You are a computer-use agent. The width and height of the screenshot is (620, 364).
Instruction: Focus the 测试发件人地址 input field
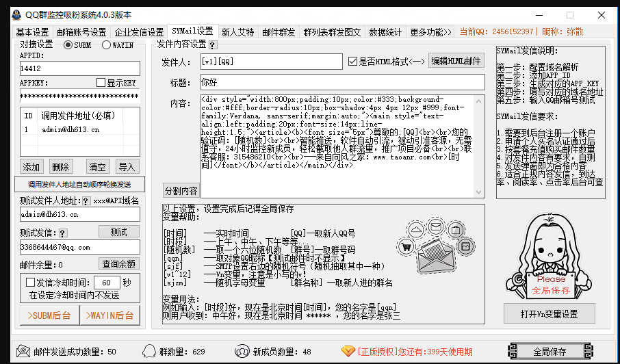(x=80, y=214)
